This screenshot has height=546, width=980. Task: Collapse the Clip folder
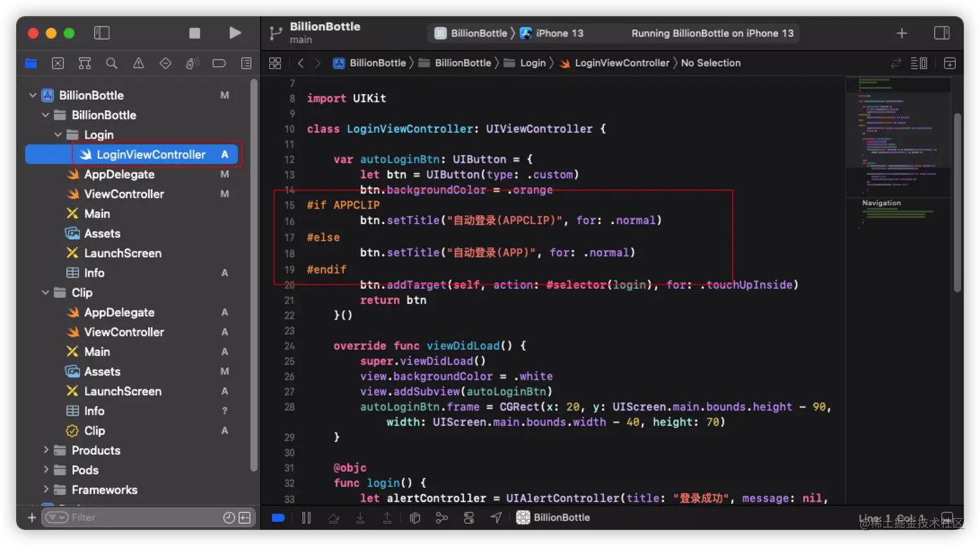45,293
